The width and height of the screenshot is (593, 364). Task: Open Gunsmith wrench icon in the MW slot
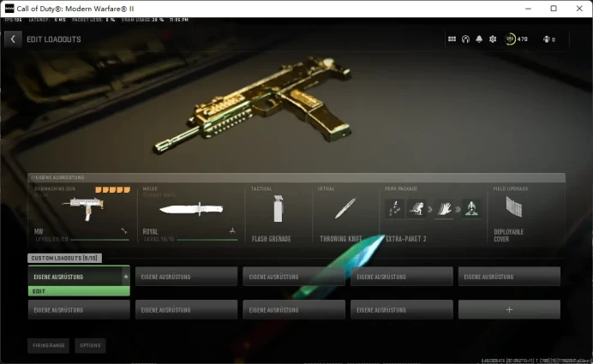coord(124,230)
